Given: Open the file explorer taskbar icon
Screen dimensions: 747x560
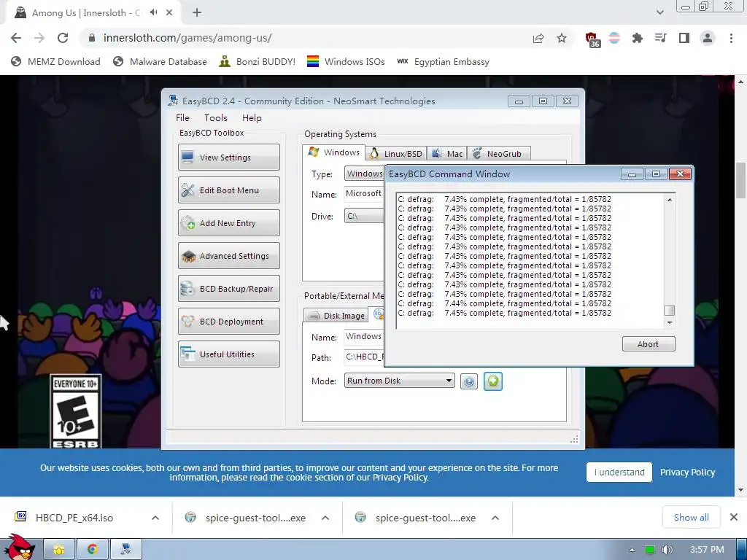Looking at the screenshot, I should [x=59, y=550].
